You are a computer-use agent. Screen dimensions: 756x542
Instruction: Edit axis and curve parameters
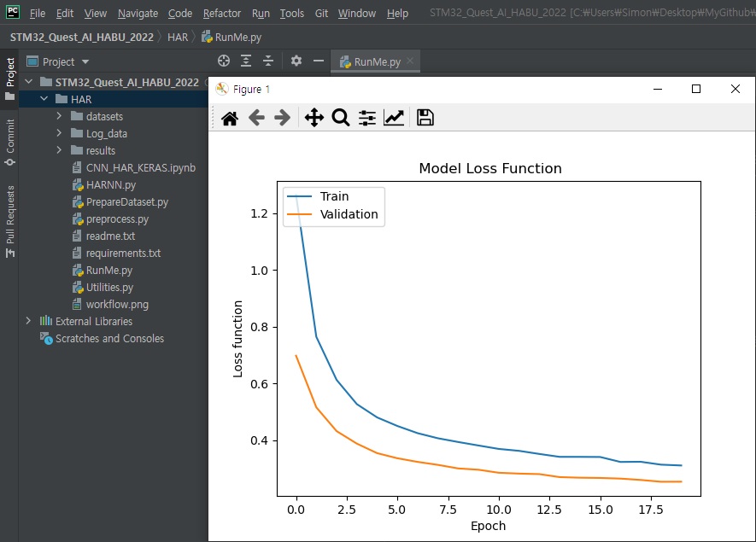click(x=394, y=118)
